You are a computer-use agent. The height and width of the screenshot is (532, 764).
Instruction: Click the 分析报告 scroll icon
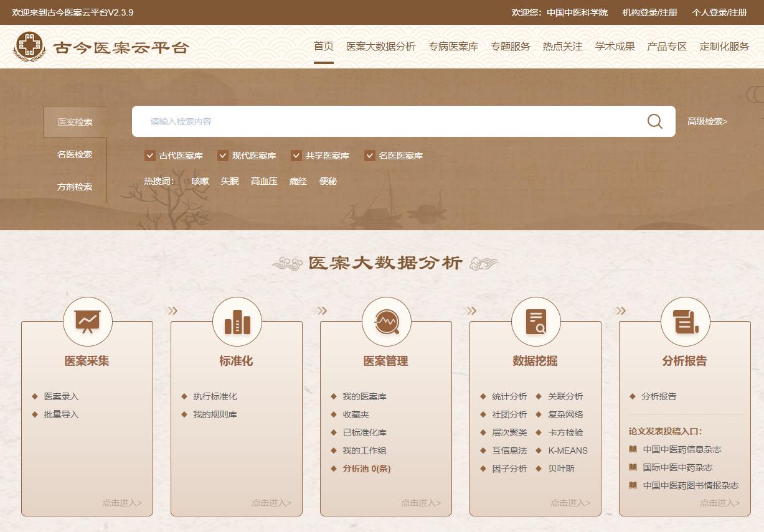[686, 322]
